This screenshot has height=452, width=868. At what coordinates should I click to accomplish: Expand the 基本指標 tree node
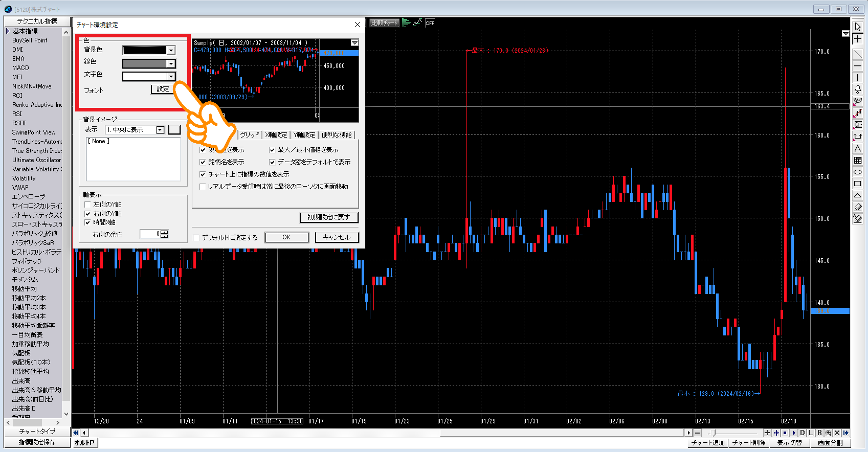(8, 31)
